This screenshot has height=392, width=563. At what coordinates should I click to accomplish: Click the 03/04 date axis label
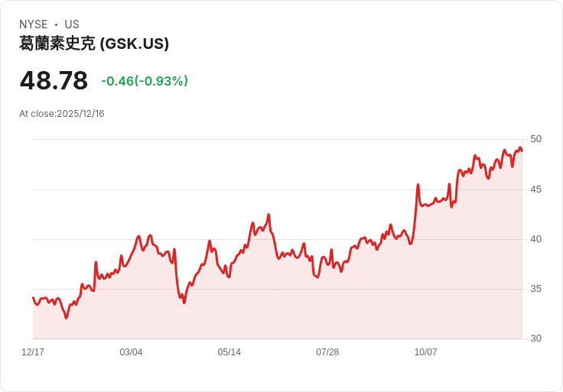[131, 352]
